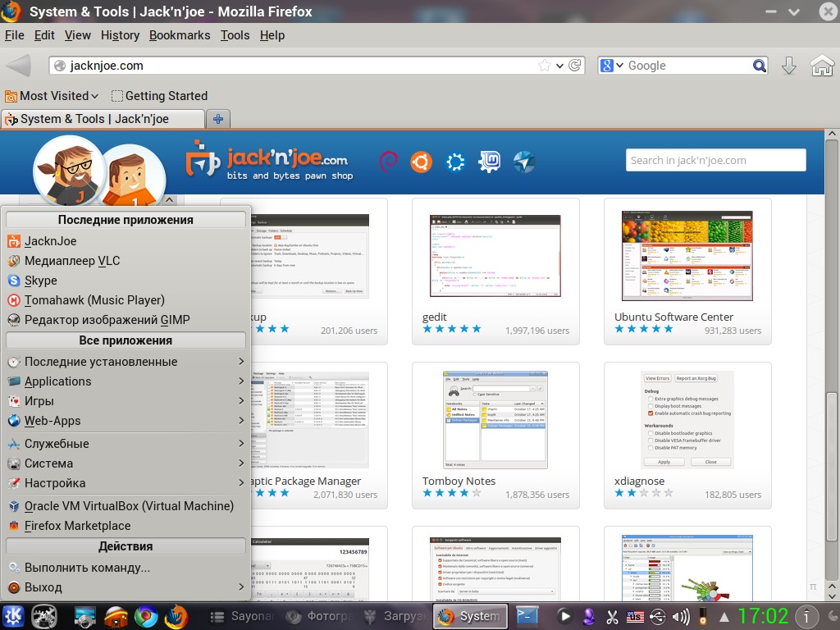
Task: Launch JacknJoe from recent applications
Action: click(126, 241)
